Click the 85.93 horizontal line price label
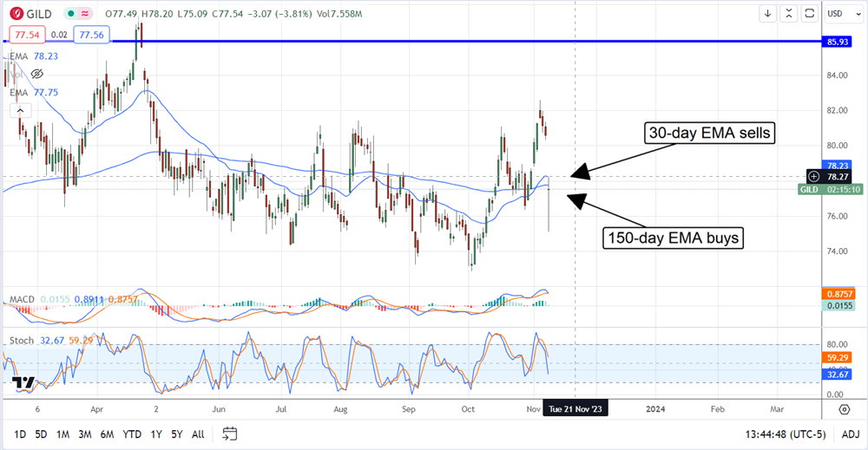Image resolution: width=868 pixels, height=450 pixels. click(838, 42)
